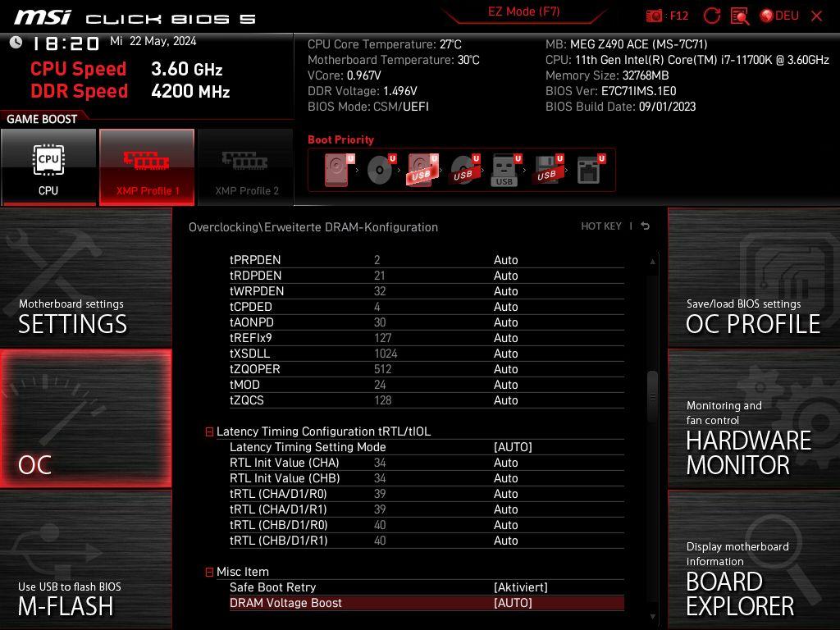
Task: Select the tRTL (CHA/D1/R0) row
Action: tap(427, 493)
